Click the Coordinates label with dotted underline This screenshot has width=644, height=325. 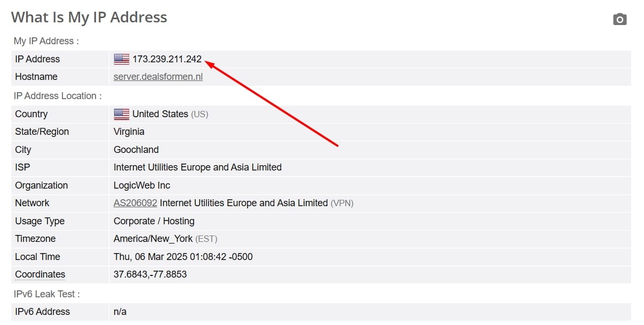click(40, 274)
